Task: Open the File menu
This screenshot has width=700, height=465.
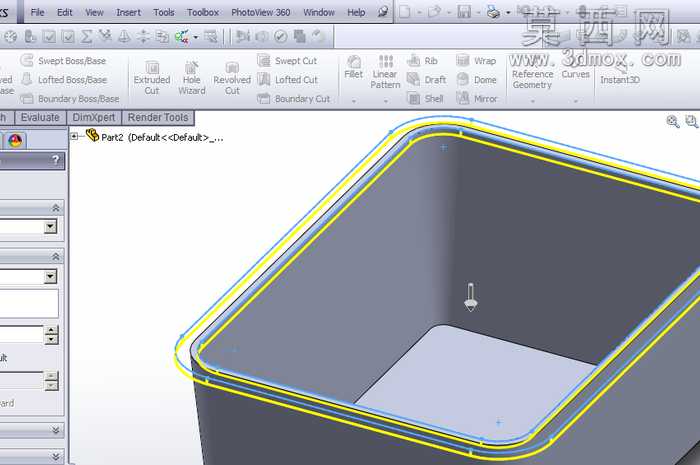Action: (x=37, y=12)
